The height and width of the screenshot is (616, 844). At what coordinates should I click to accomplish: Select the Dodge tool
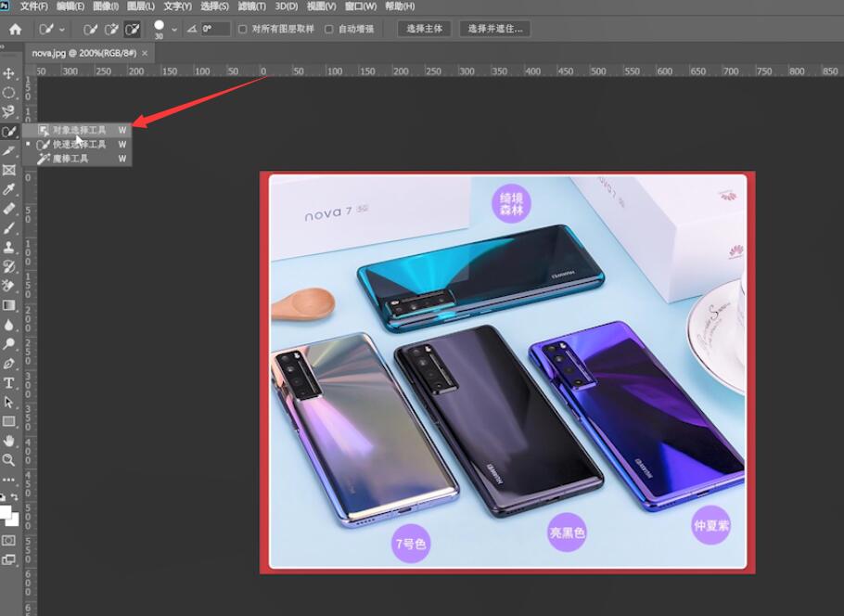[8, 344]
